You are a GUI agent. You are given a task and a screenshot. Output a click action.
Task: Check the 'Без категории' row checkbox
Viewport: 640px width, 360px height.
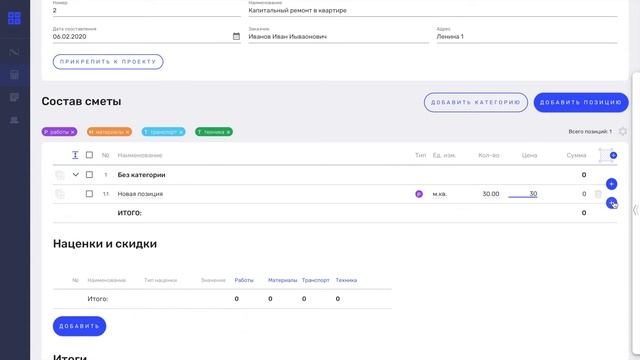pos(89,175)
